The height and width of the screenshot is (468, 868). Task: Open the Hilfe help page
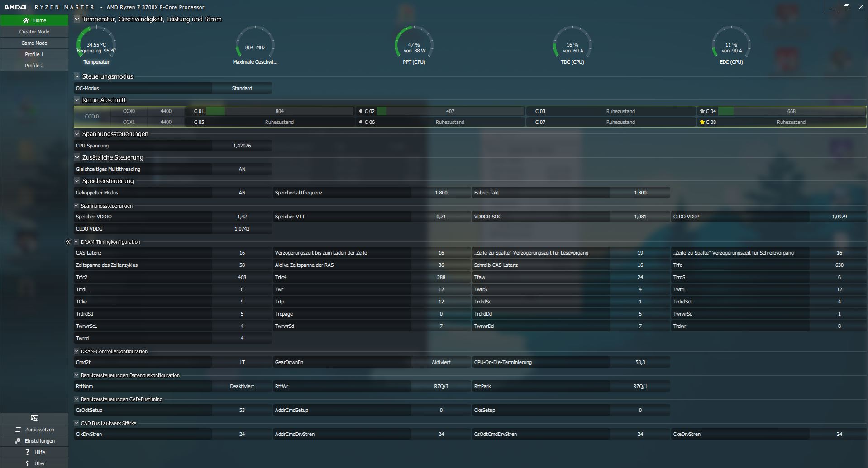(x=34, y=452)
